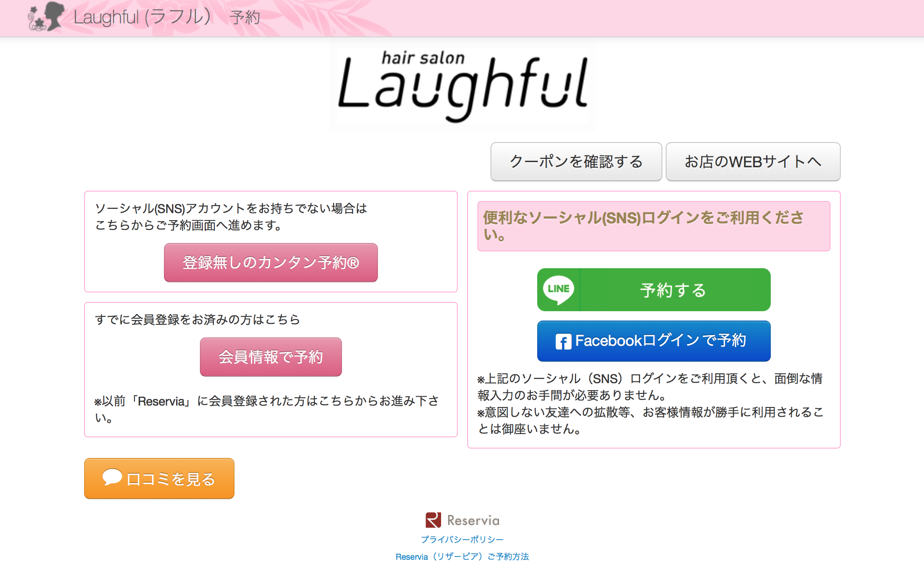The height and width of the screenshot is (571, 924).
Task: Click text すでに会員登録をお済みの方はこちら
Action: click(198, 320)
